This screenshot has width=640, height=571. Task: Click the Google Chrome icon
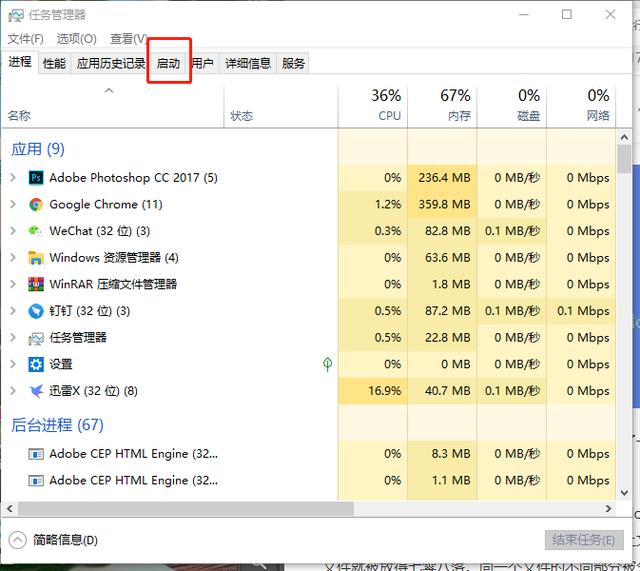(x=36, y=204)
